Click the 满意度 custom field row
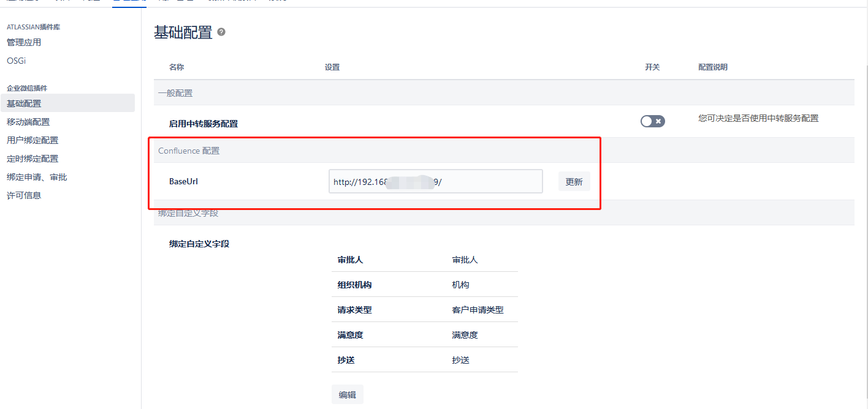 (x=424, y=335)
